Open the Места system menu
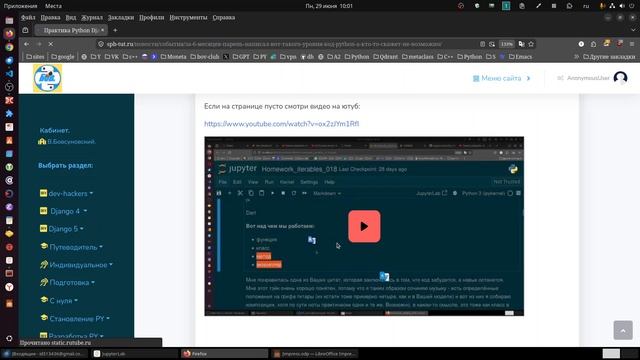Screen dimensions: 640x360 (x=53, y=6)
